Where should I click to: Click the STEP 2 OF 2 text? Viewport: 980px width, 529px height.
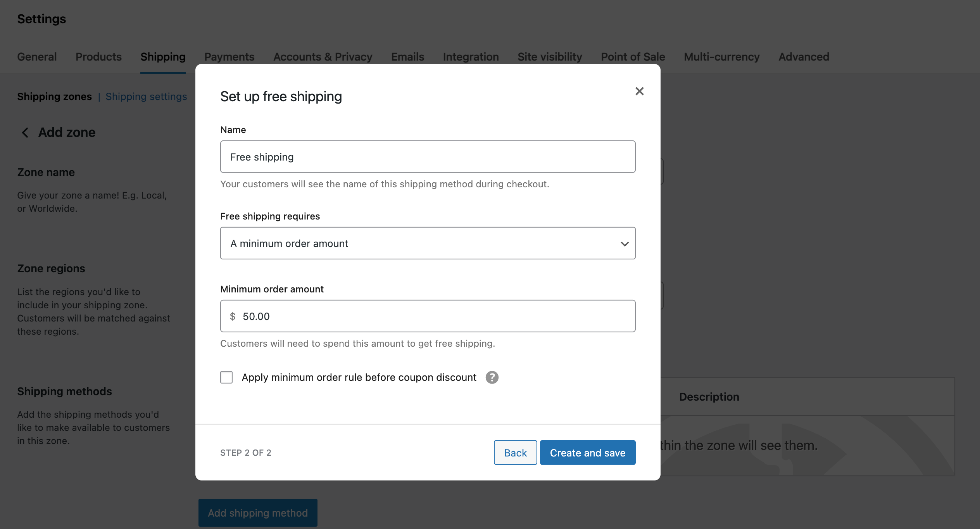tap(246, 453)
